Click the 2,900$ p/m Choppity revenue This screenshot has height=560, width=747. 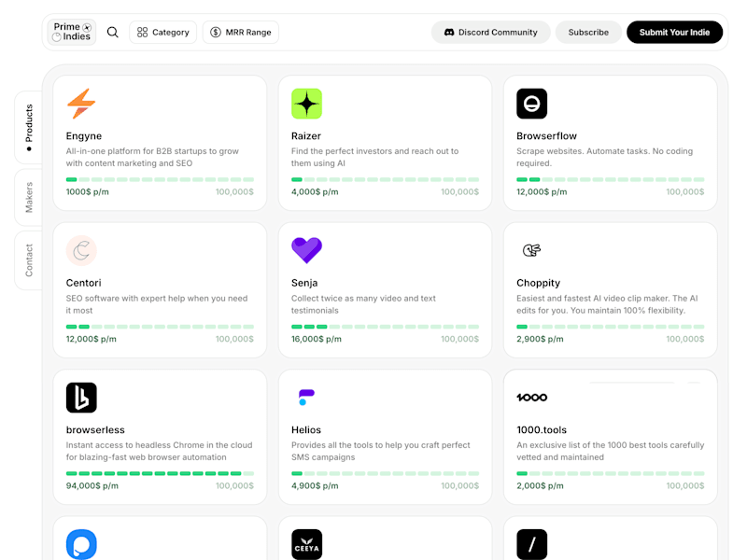(x=540, y=339)
